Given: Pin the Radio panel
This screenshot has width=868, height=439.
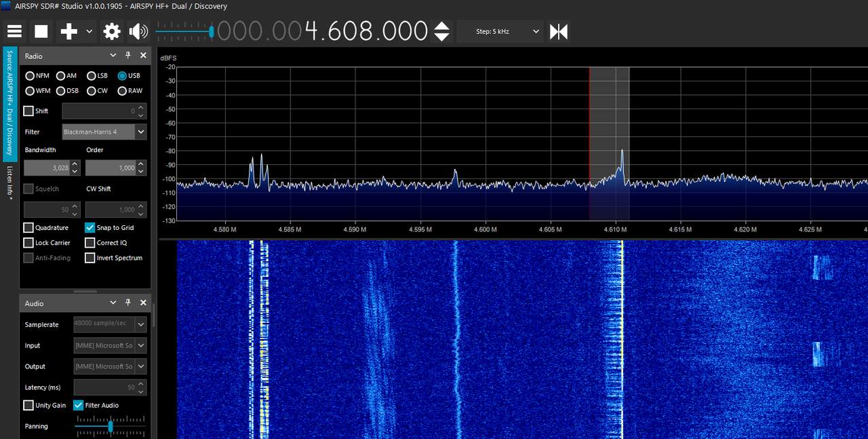Looking at the screenshot, I should pos(128,56).
